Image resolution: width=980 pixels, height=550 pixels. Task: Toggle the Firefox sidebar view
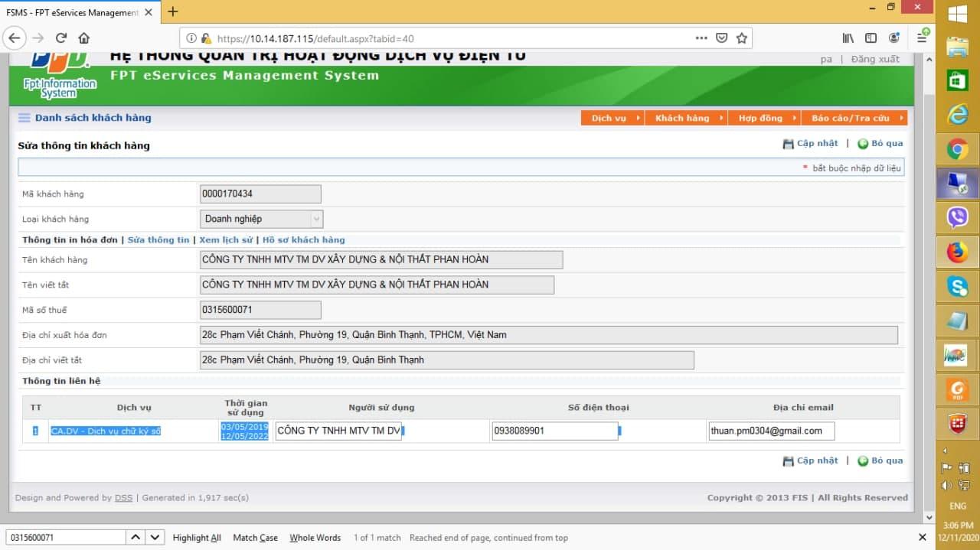click(871, 37)
